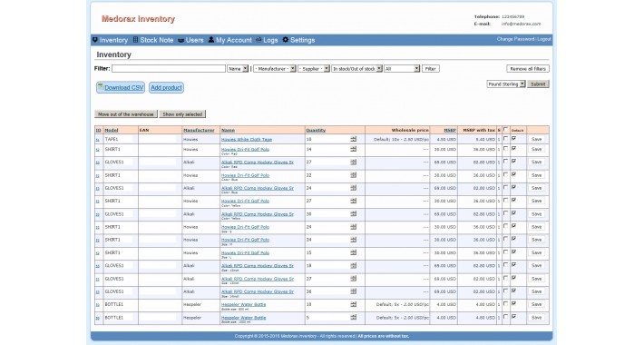Click the Remove all filters button

tap(528, 69)
